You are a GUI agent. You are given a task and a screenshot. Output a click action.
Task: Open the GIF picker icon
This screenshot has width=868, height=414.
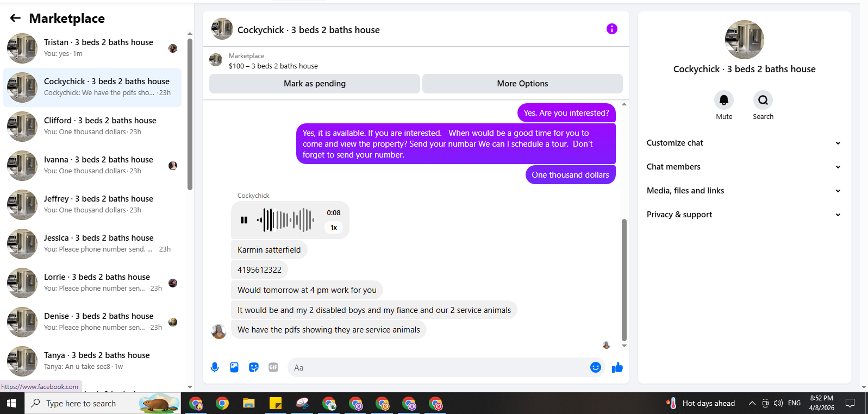coord(273,367)
